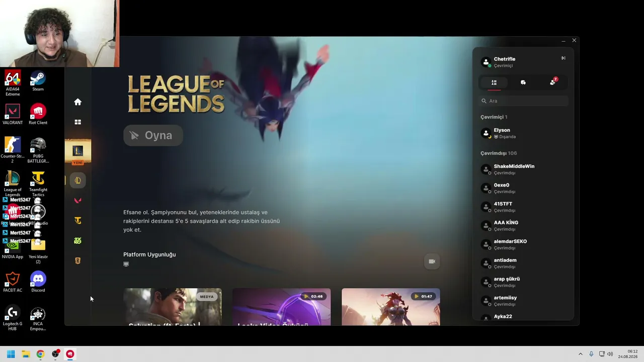This screenshot has width=644, height=362.
Task: Show hidden system tray icons
Action: tap(580, 354)
